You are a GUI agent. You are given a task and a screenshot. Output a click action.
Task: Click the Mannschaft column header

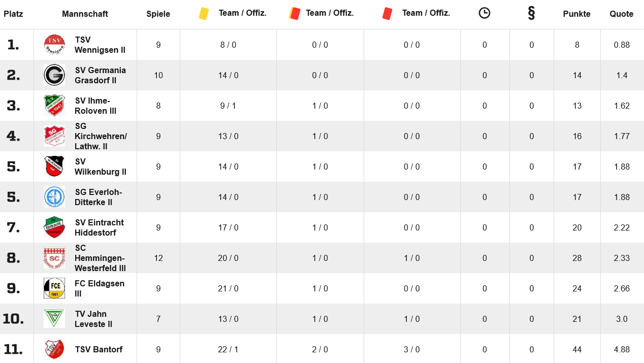[x=85, y=14]
